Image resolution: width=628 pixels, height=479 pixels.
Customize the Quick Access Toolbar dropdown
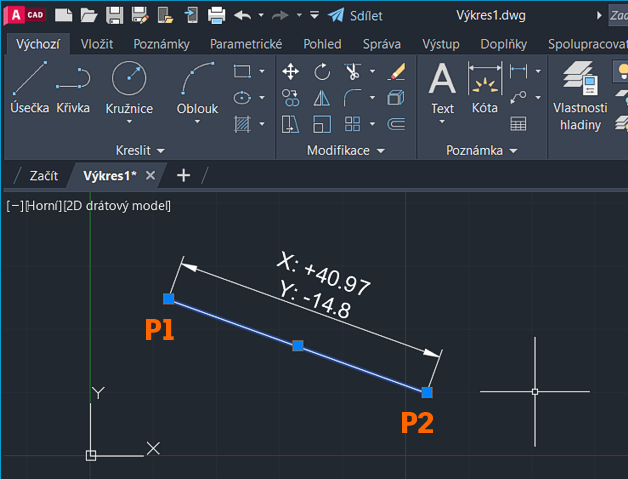[x=314, y=16]
